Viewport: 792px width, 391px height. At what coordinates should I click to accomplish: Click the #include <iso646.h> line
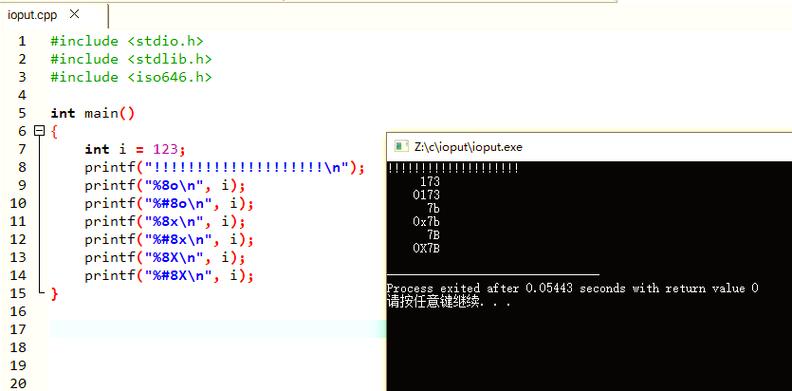click(131, 77)
